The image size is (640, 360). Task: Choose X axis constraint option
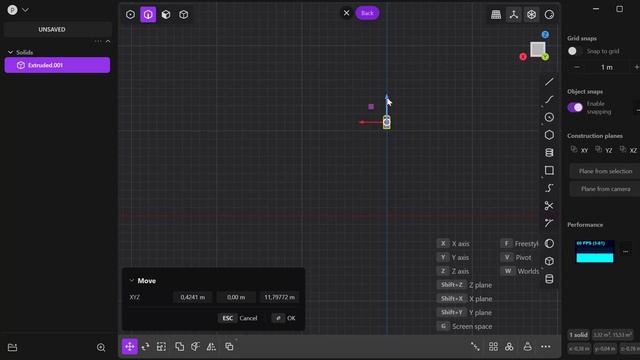click(x=454, y=244)
